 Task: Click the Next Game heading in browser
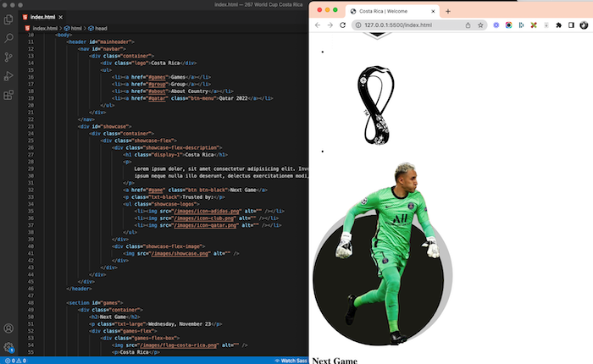(335, 361)
